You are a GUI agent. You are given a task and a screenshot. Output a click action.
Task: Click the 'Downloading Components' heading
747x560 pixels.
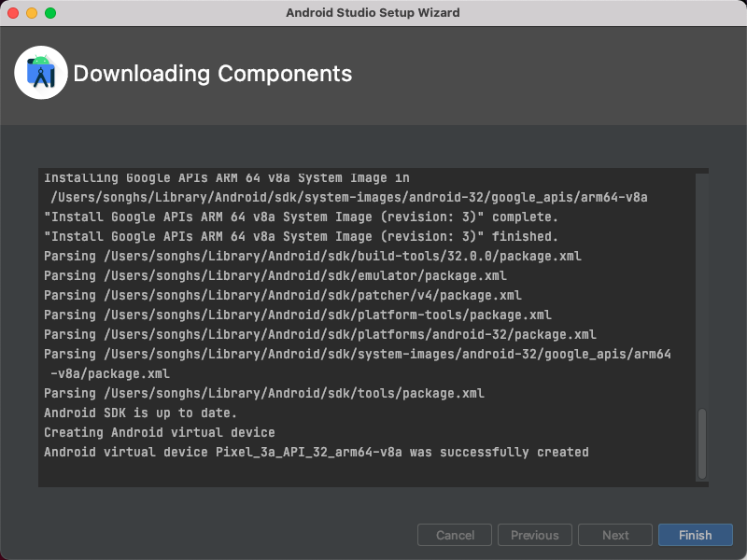[x=213, y=74]
